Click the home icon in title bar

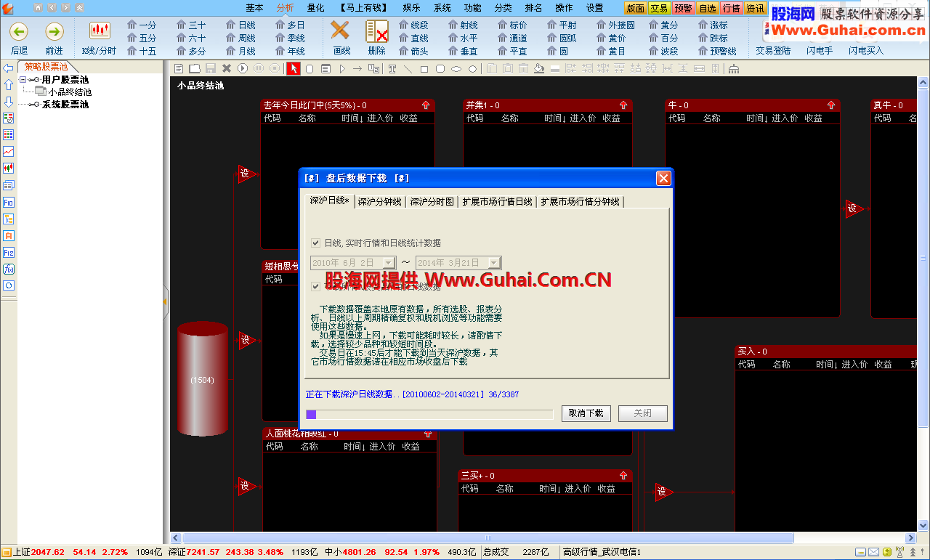39,7
